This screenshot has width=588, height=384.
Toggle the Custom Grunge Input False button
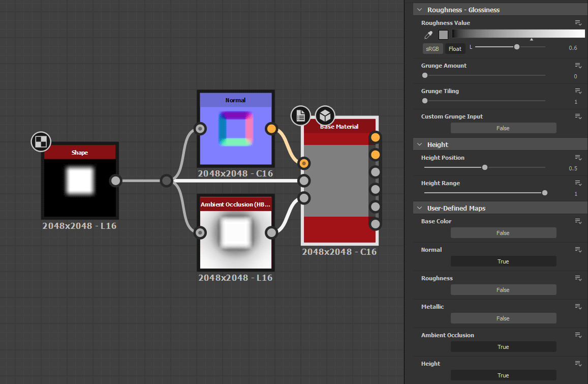[503, 128]
